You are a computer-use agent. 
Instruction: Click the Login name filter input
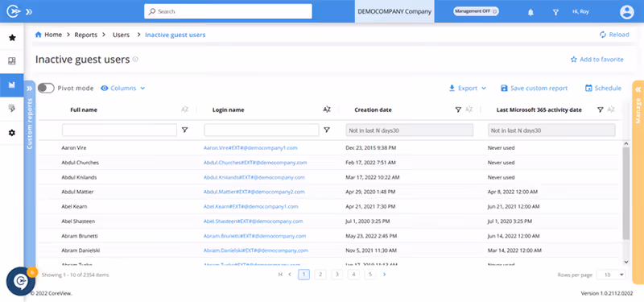[262, 130]
